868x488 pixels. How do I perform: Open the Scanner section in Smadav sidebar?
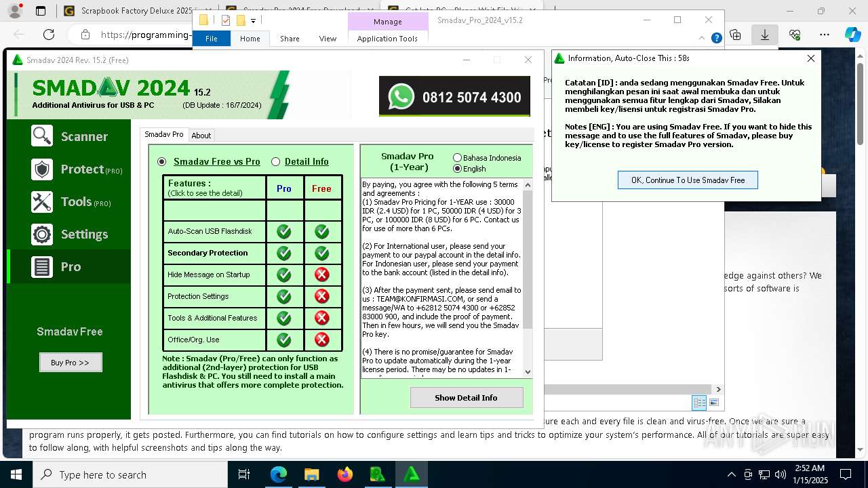coord(68,136)
